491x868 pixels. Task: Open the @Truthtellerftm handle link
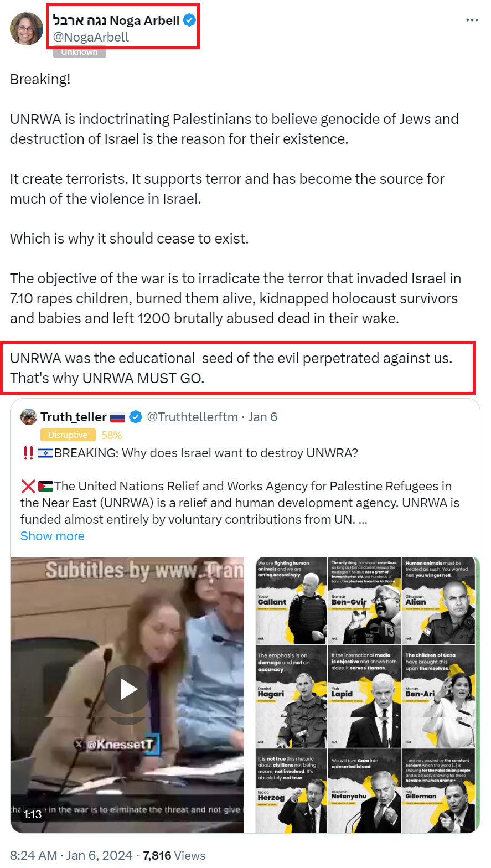(x=192, y=417)
